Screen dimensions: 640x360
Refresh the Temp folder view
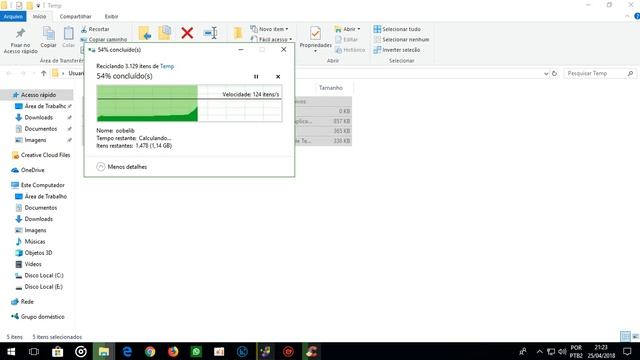point(554,73)
